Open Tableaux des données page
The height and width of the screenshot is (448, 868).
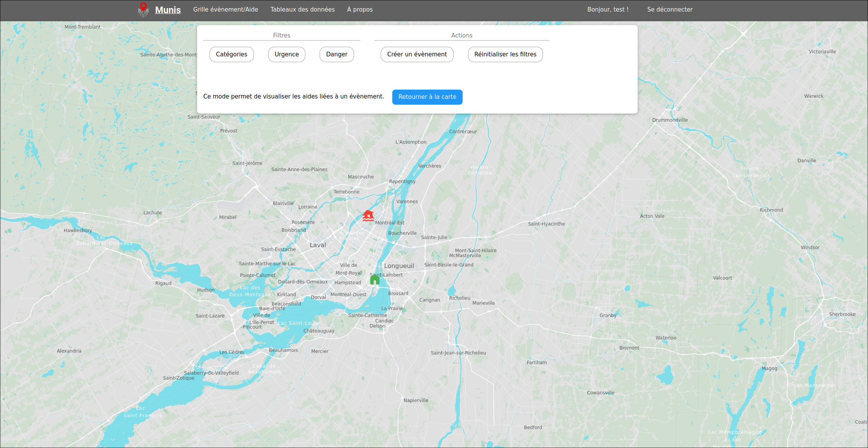click(x=302, y=9)
